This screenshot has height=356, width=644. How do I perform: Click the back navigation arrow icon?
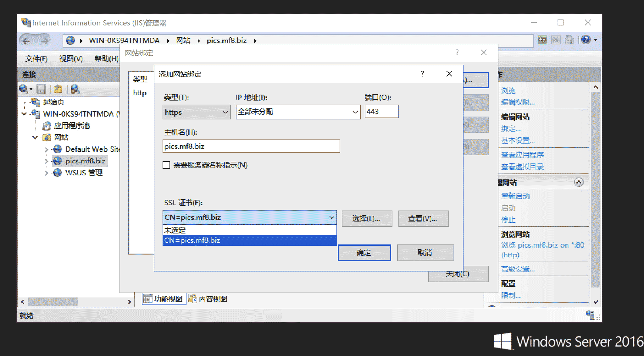coord(26,41)
